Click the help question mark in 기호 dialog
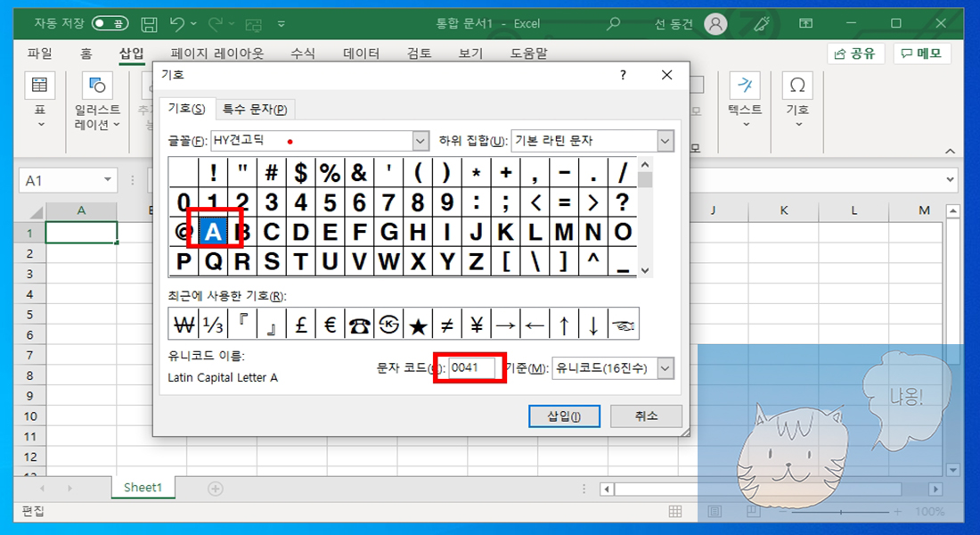The height and width of the screenshot is (535, 980). [x=623, y=75]
